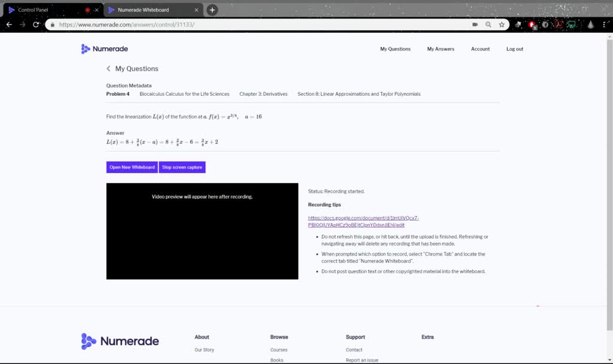Image resolution: width=613 pixels, height=364 pixels.
Task: Open the Adobe Acrobat extension
Action: [x=557, y=25]
